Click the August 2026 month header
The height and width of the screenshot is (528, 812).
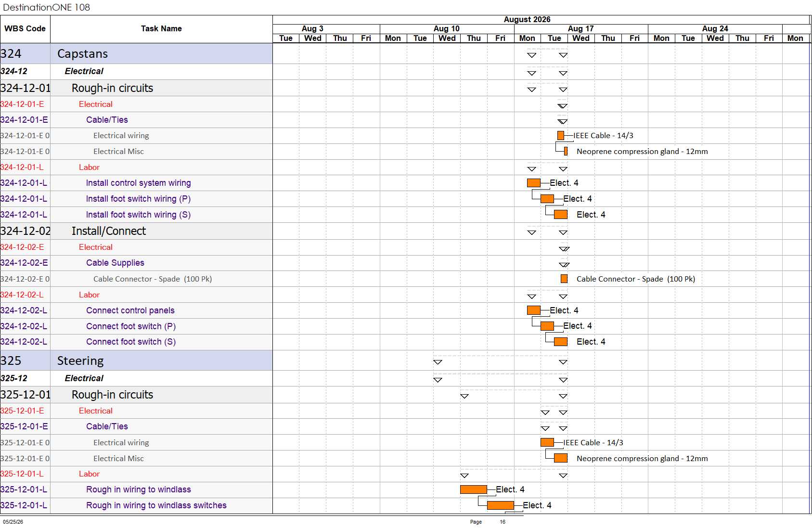(527, 20)
